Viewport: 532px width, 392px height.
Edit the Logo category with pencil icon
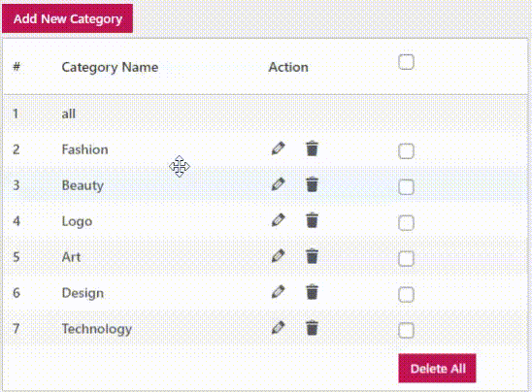279,220
